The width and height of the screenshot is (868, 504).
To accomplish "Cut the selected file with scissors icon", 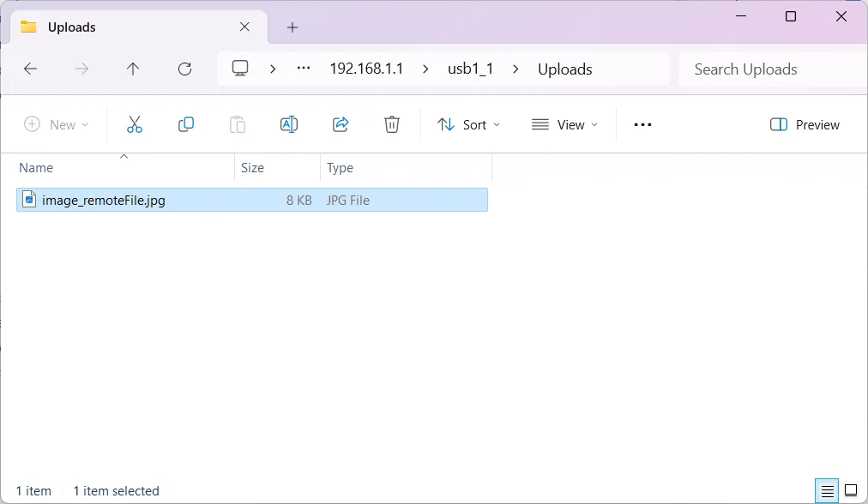I will (x=135, y=124).
